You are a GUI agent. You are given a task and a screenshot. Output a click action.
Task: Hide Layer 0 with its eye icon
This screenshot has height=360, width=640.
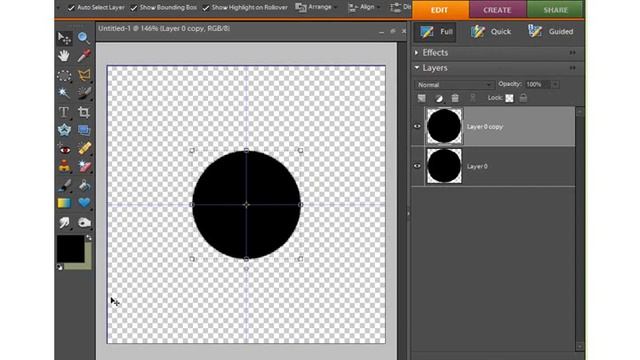click(x=417, y=166)
